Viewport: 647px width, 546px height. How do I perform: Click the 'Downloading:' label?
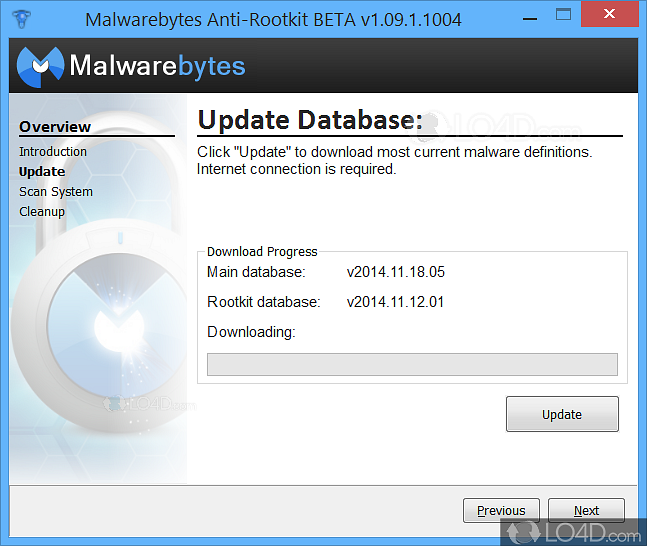(x=251, y=332)
